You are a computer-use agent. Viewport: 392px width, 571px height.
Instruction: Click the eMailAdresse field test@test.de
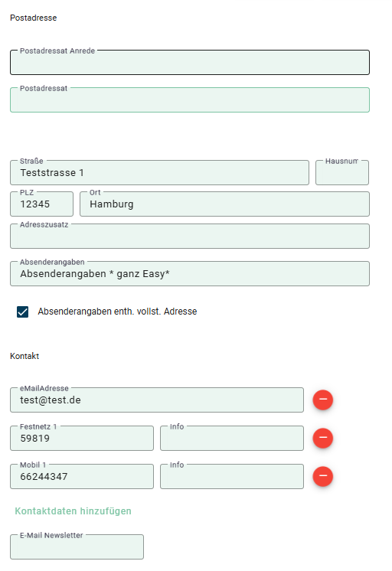coord(157,400)
